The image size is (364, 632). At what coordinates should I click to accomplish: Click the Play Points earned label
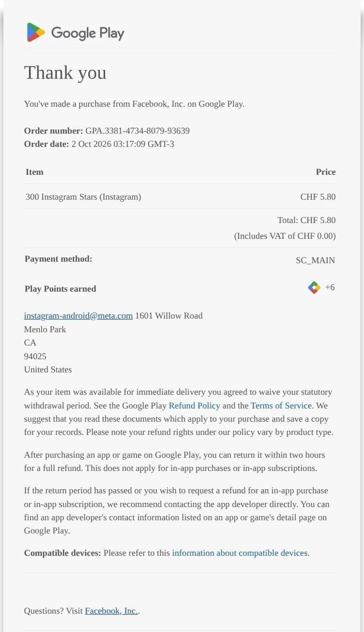coord(60,289)
